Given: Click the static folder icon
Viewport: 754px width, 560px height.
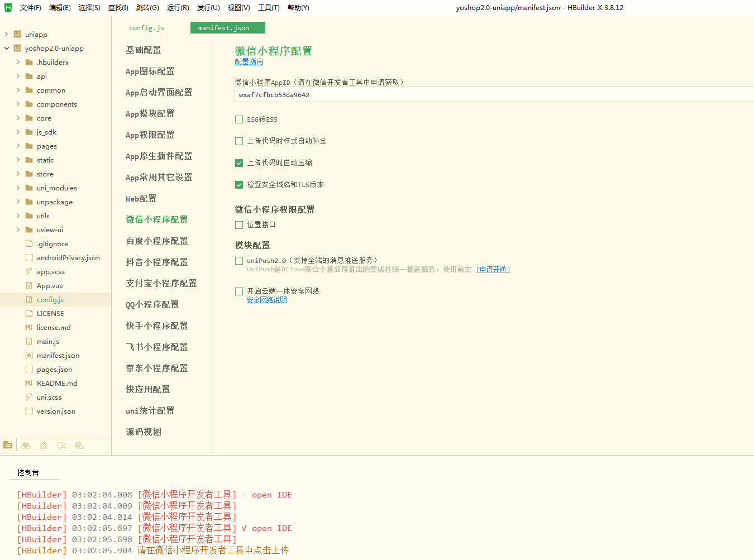Looking at the screenshot, I should pos(29,160).
